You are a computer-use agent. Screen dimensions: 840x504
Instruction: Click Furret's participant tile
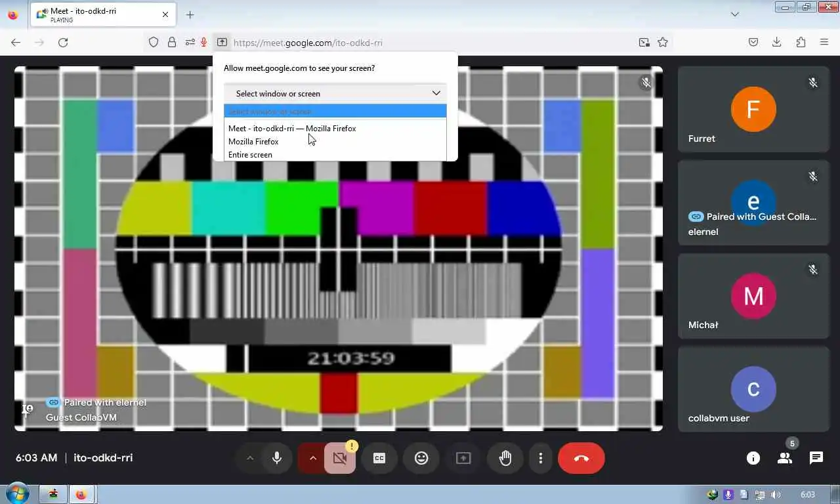coord(753,110)
